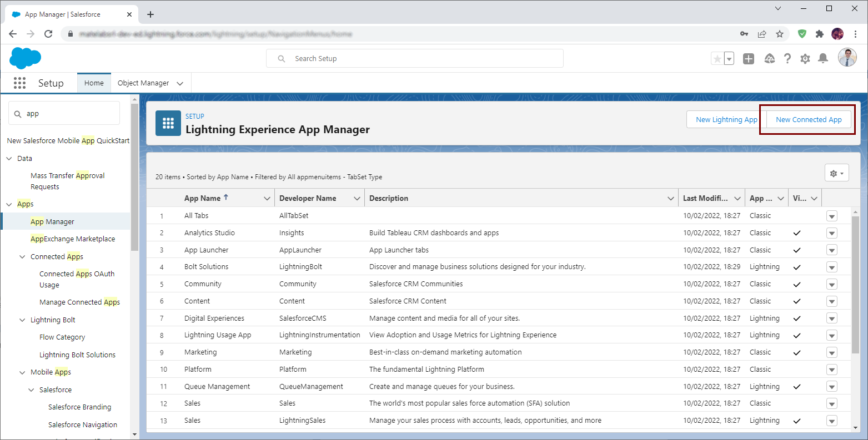The height and width of the screenshot is (440, 868).
Task: Click the SETUP breadcrumb link
Action: point(195,116)
